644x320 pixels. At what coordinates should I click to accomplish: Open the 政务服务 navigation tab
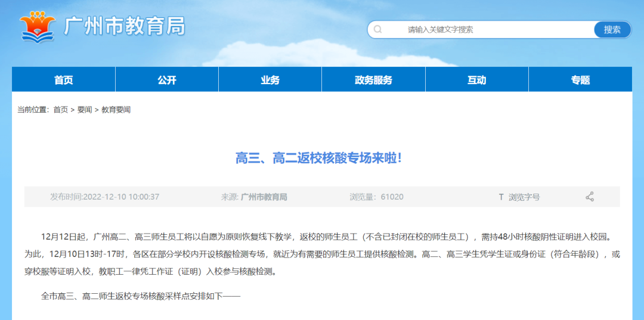pos(373,80)
